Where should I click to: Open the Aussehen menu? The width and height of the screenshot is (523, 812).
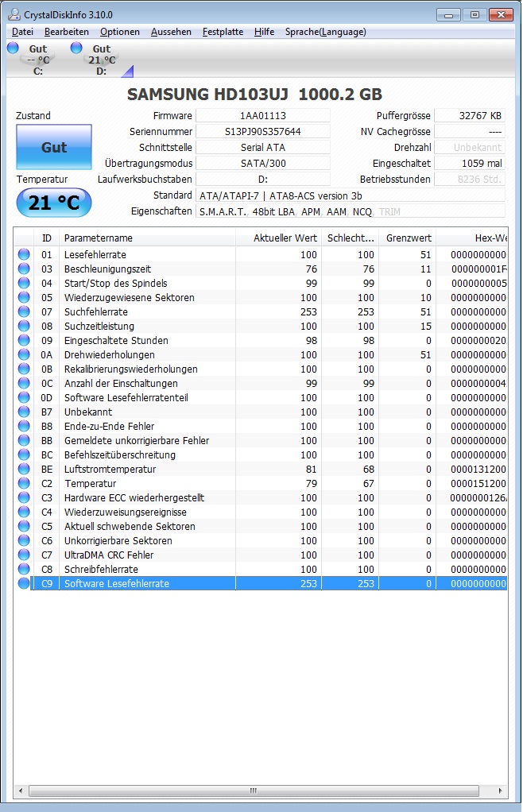coord(171,32)
